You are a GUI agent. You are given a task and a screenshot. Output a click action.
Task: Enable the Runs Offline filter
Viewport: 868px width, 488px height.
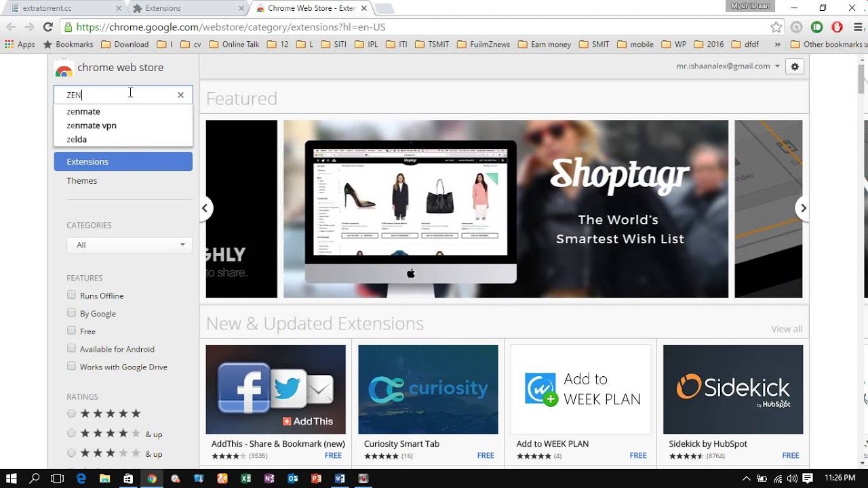71,295
